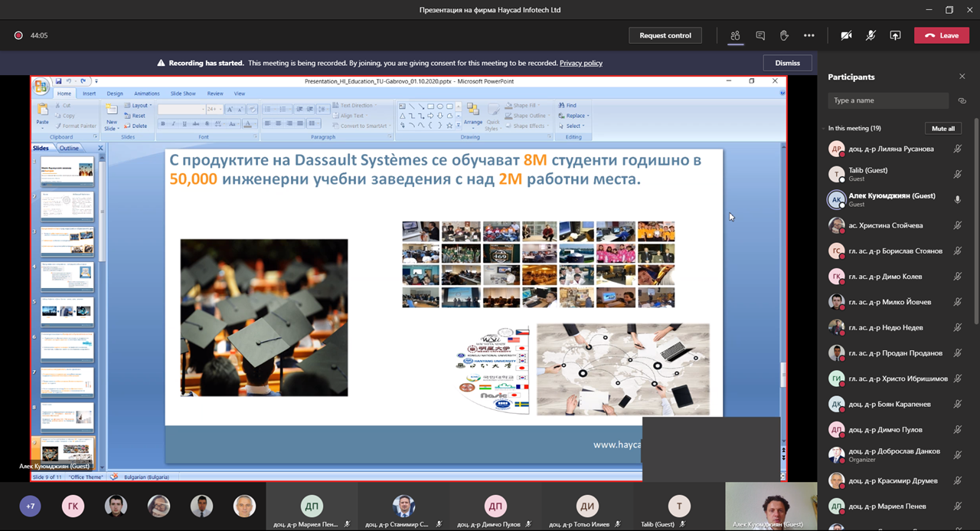This screenshot has width=980, height=531.
Task: Toggle the Show participants button
Action: tap(735, 35)
